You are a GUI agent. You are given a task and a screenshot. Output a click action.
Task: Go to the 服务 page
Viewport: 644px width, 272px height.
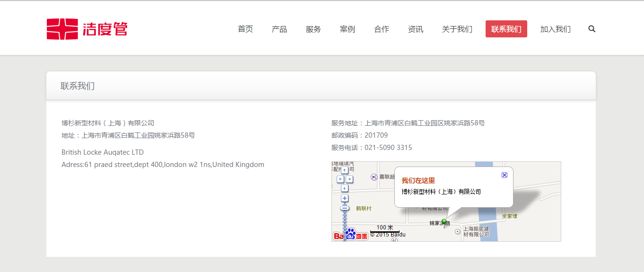coord(313,29)
